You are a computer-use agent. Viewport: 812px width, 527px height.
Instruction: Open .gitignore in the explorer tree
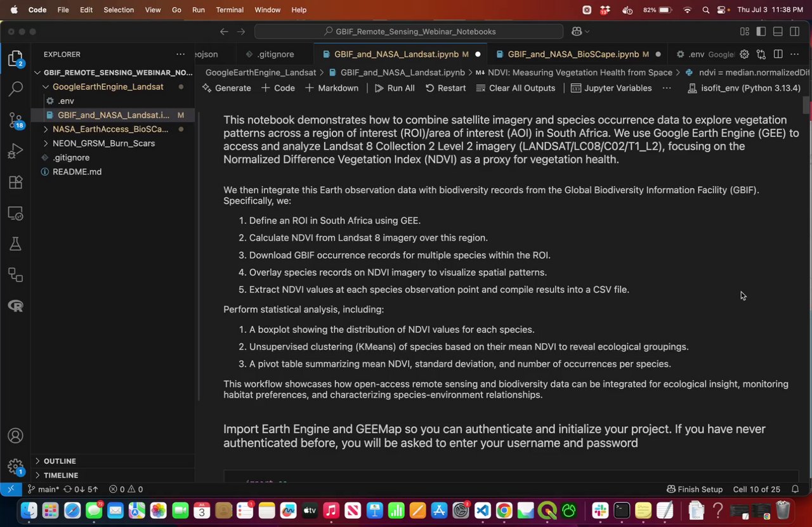(x=114, y=157)
